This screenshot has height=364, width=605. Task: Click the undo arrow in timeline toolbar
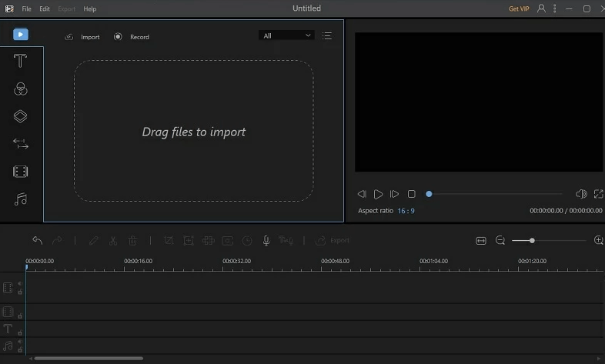pos(38,241)
